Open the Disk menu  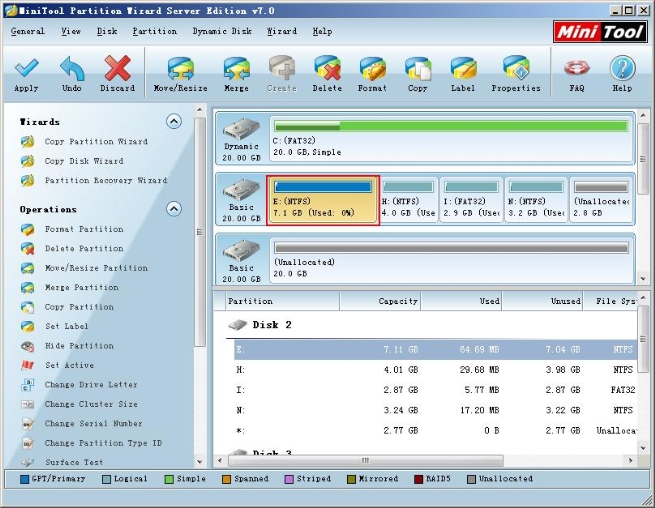click(107, 31)
